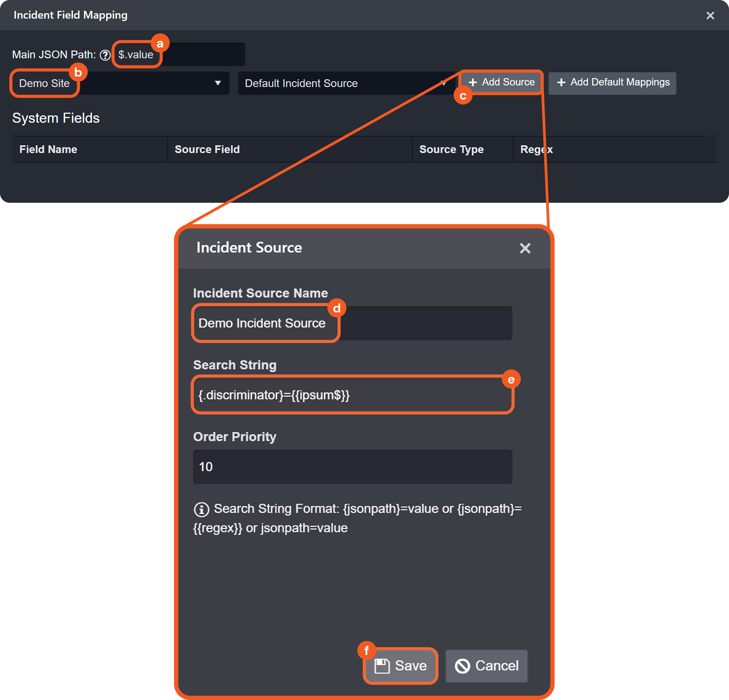Click the Main JSON Path help icon
Screen dimensions: 729x700
(x=105, y=55)
